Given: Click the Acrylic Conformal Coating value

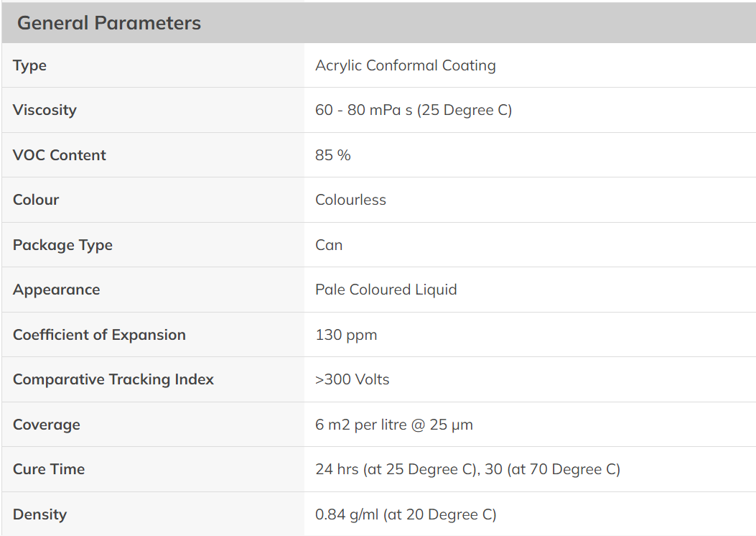Looking at the screenshot, I should [x=406, y=65].
